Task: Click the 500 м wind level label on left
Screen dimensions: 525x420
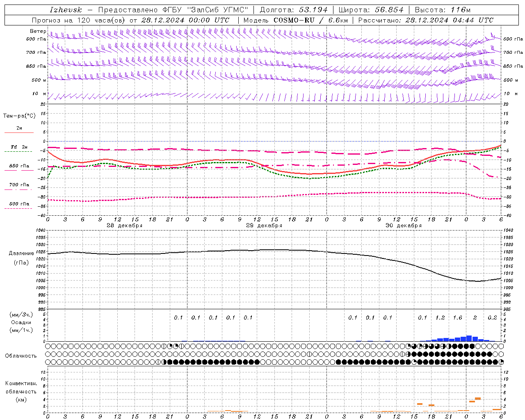Action: pos(39,80)
